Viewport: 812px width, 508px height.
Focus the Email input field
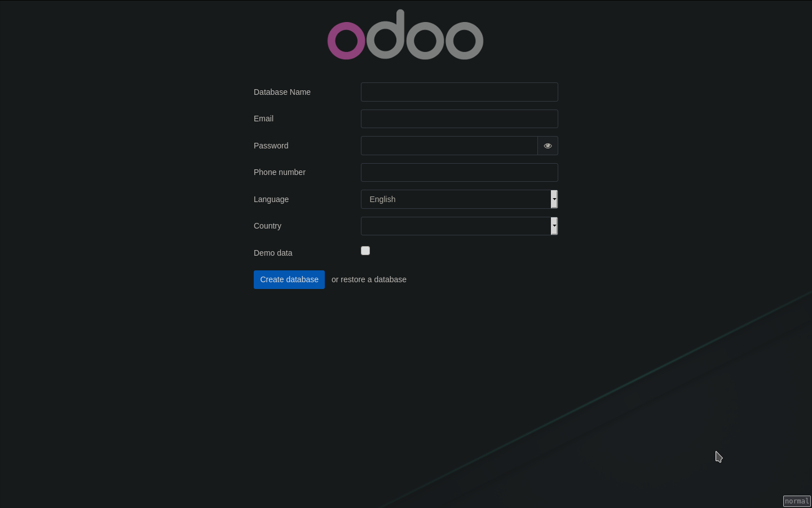coord(459,119)
